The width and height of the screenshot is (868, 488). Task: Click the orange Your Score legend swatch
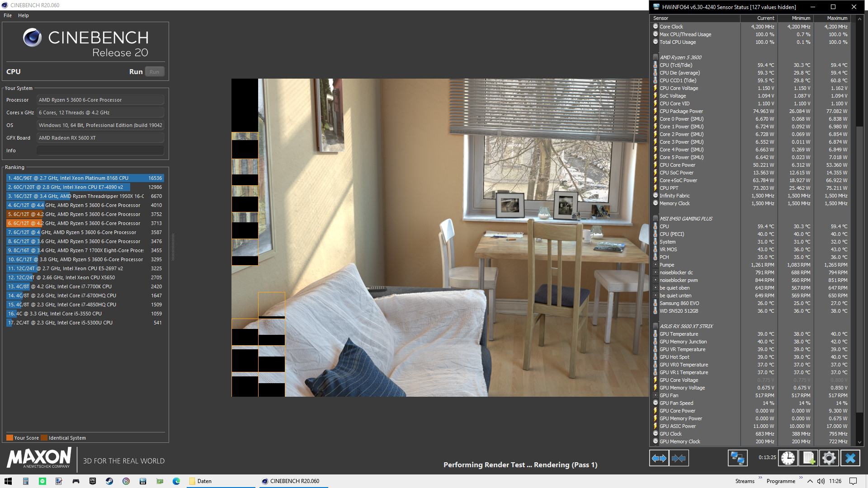(x=9, y=438)
